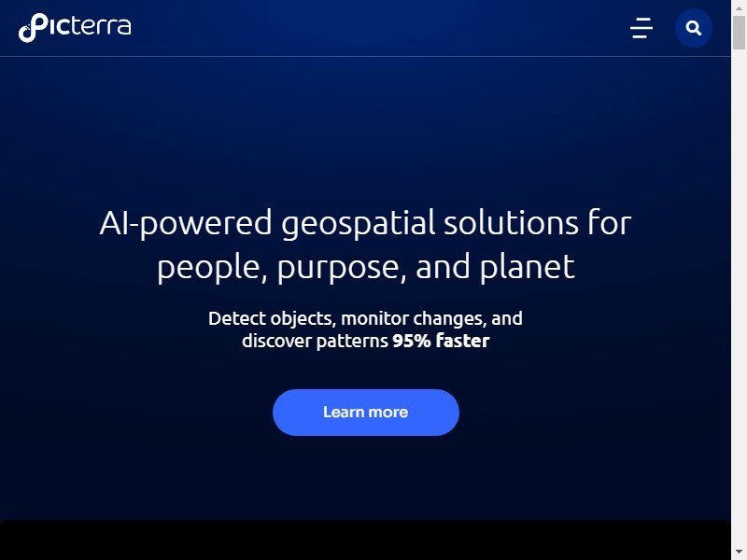Viewport: 747px width, 560px height.
Task: Click the empty scrollbar track below the thumb
Action: pos(739,295)
